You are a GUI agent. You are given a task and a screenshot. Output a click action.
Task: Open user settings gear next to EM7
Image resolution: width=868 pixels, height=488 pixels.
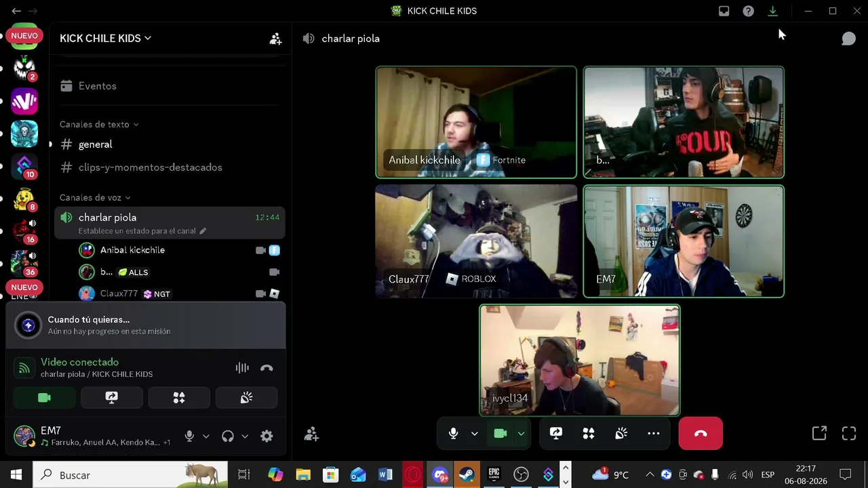pyautogui.click(x=267, y=436)
